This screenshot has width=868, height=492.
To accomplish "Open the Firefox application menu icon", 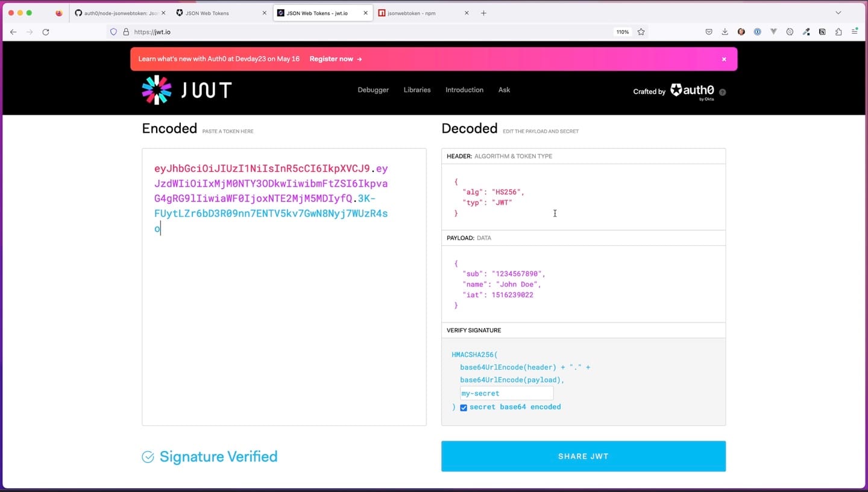I will pos(855,31).
